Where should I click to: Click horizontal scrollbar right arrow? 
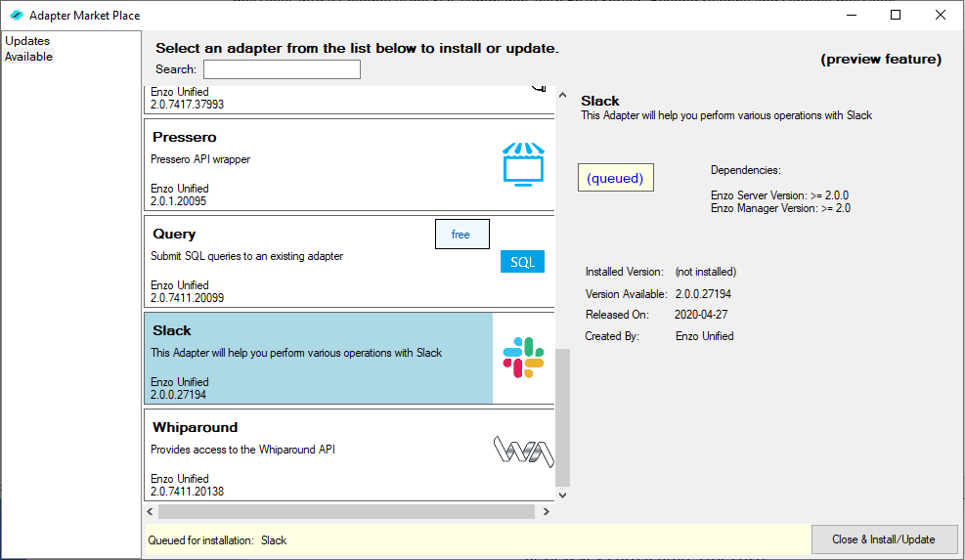click(x=546, y=512)
